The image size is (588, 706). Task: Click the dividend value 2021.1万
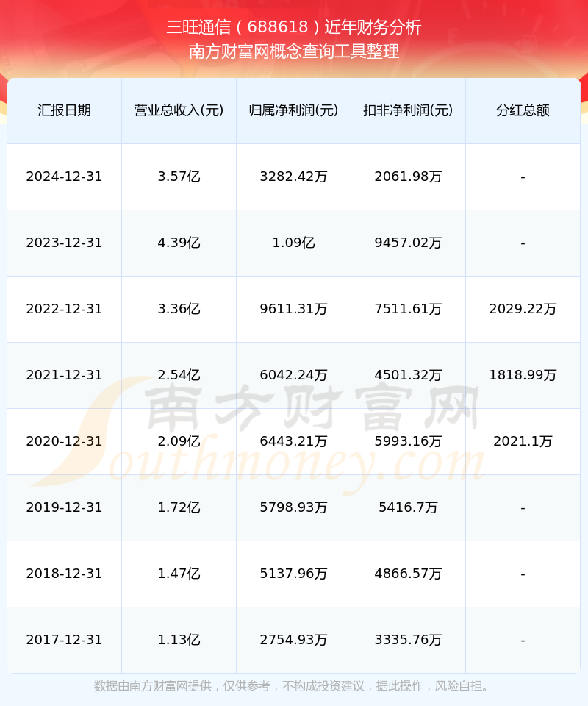(x=523, y=441)
